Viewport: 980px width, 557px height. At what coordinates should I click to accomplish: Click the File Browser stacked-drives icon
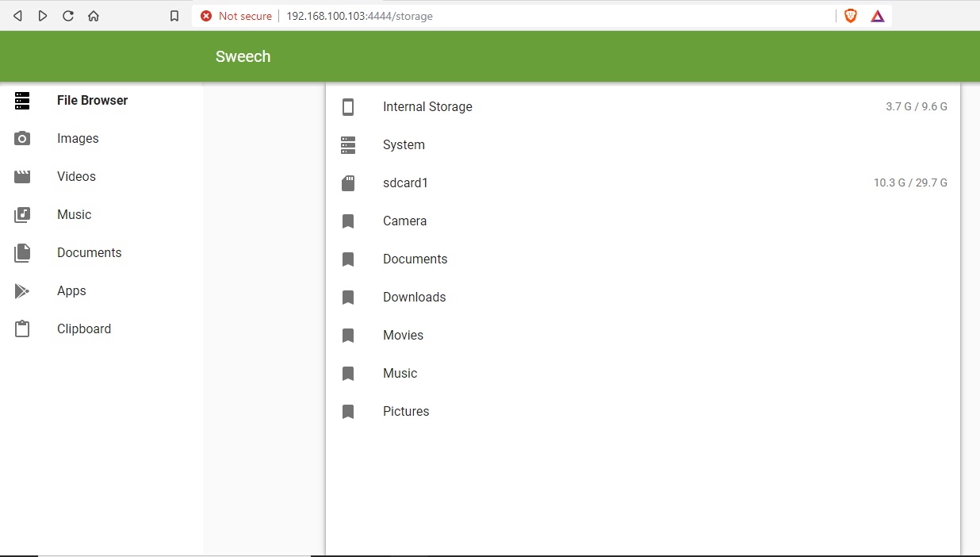[x=22, y=101]
